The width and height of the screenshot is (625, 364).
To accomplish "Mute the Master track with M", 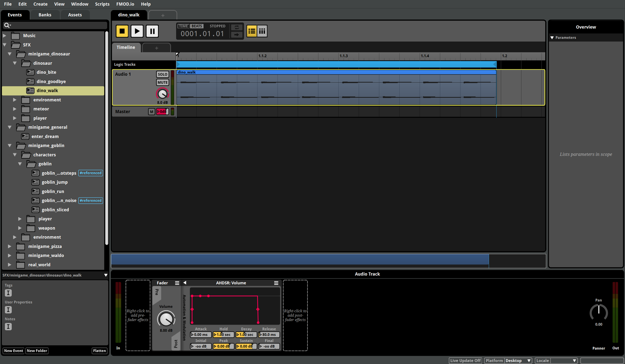I will (x=151, y=112).
